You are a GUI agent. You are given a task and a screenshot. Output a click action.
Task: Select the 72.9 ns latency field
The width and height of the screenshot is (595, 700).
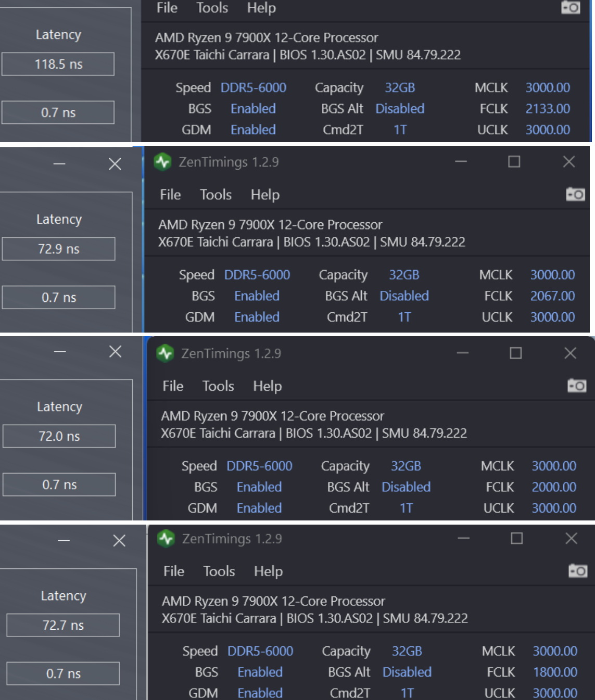pyautogui.click(x=58, y=249)
